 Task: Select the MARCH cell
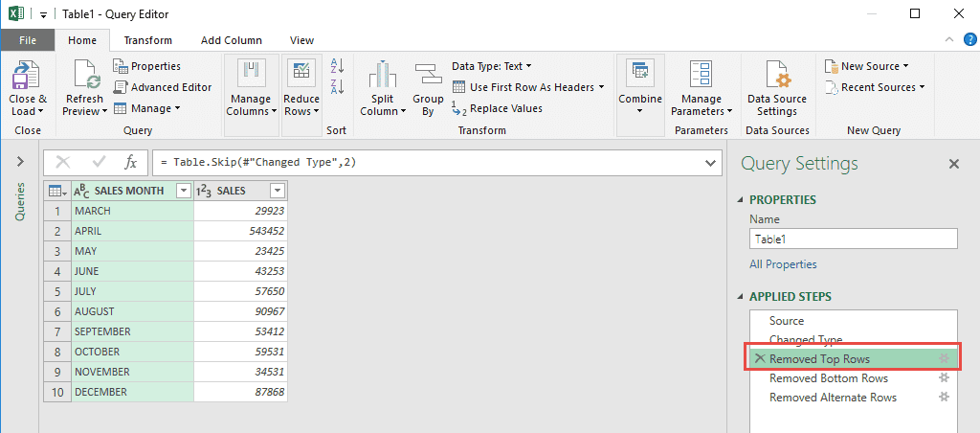click(132, 211)
